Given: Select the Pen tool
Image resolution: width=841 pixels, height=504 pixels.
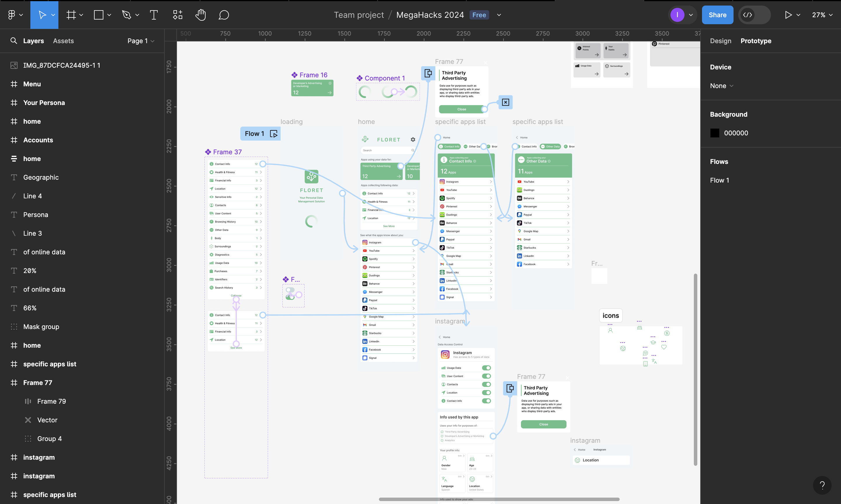Looking at the screenshot, I should (126, 15).
